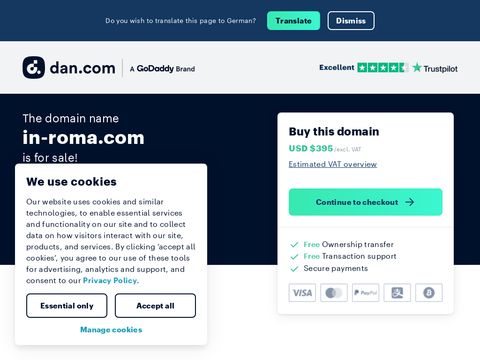This screenshot has width=480, height=360.
Task: Click the arrow on the checkout button
Action: [410, 202]
